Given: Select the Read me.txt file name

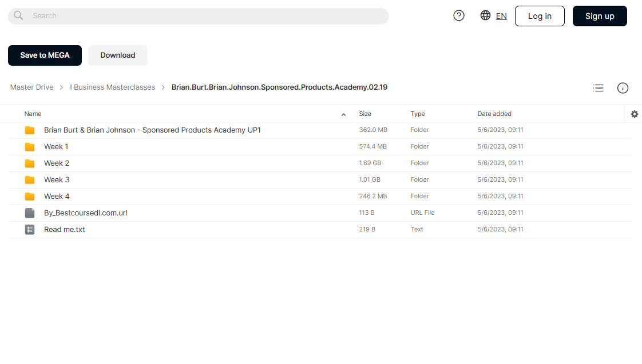Looking at the screenshot, I should [64, 230].
